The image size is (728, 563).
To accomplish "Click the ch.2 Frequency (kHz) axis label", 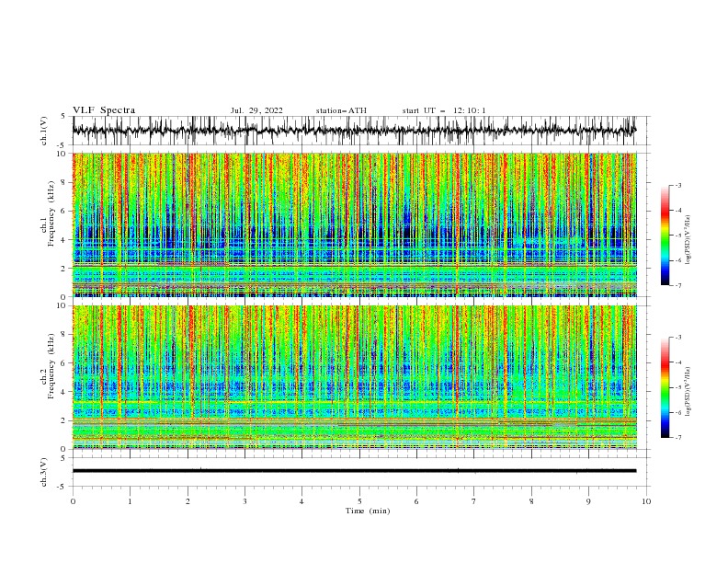I will [48, 365].
